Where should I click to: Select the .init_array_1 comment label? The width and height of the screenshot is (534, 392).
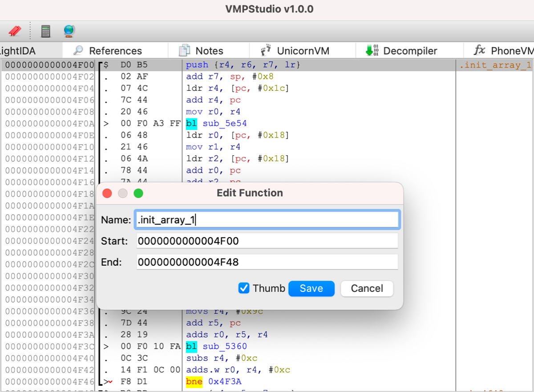pyautogui.click(x=495, y=65)
